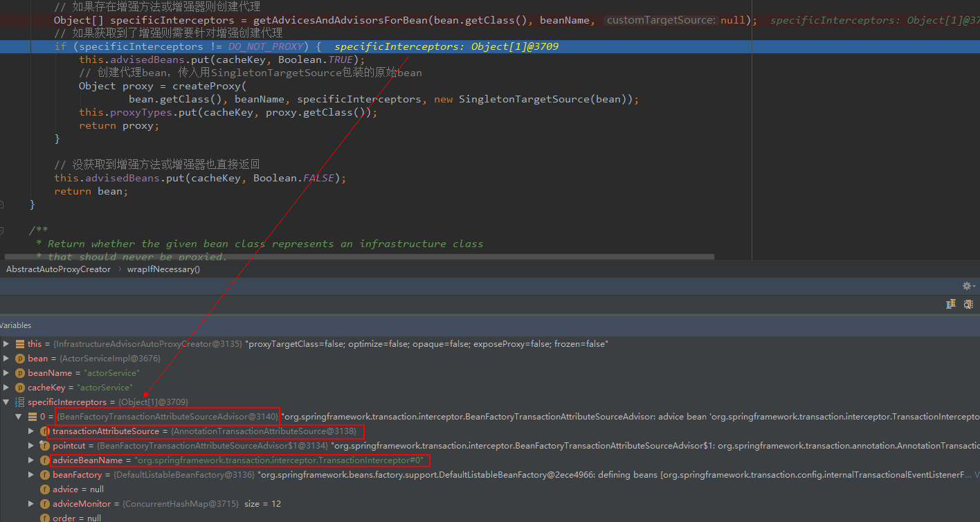Click the 'customTargetSource:' parameter hint
The height and width of the screenshot is (522, 980).
[x=660, y=20]
